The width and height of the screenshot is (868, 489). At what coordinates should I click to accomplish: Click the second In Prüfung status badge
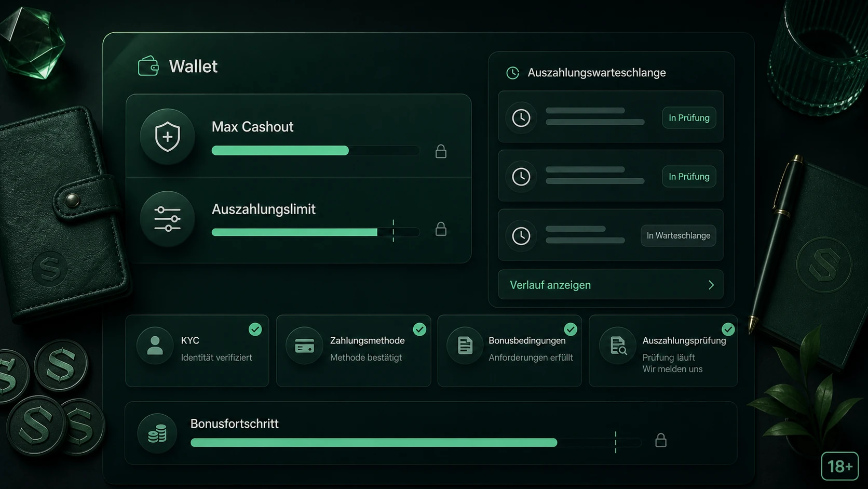689,177
